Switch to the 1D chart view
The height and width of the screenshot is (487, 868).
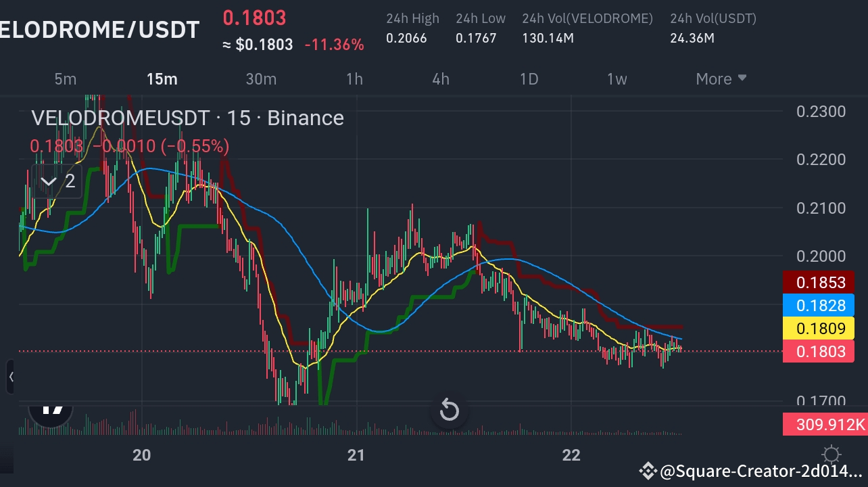529,78
